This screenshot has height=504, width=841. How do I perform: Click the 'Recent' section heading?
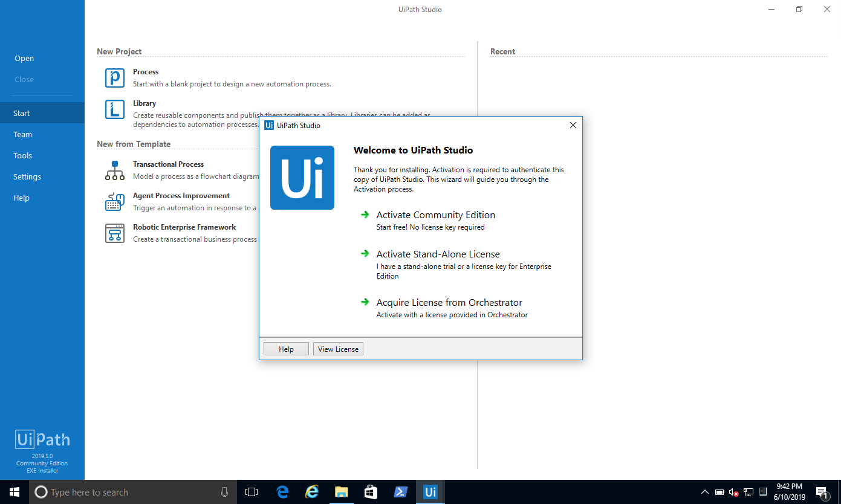[x=502, y=51]
